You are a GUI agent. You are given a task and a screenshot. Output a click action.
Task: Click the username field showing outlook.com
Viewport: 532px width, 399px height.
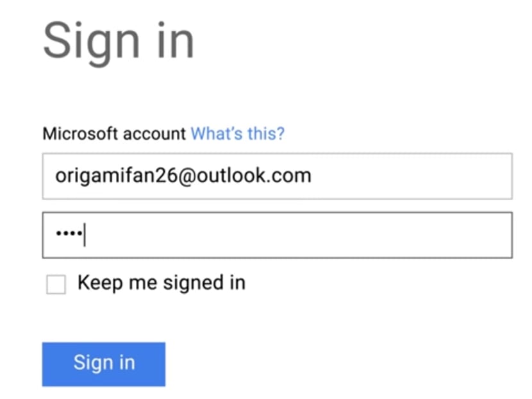coord(277,176)
